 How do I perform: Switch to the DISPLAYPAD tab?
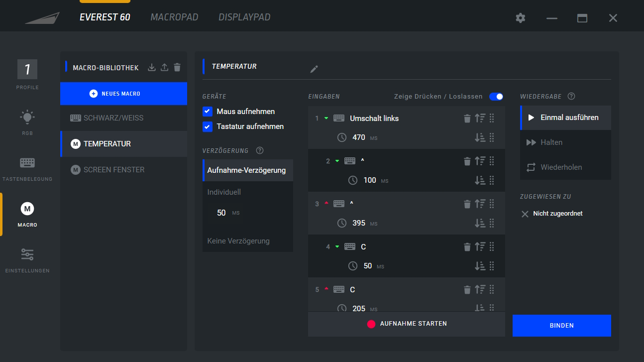(x=244, y=17)
